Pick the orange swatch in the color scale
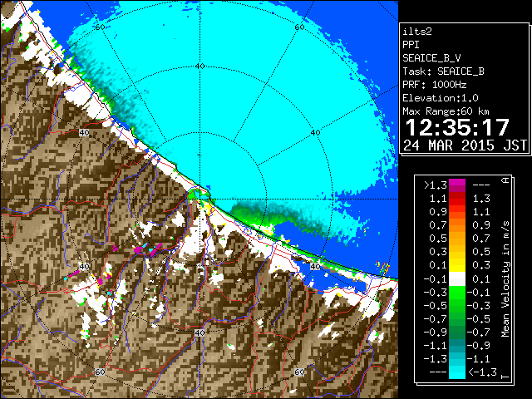 [x=457, y=225]
